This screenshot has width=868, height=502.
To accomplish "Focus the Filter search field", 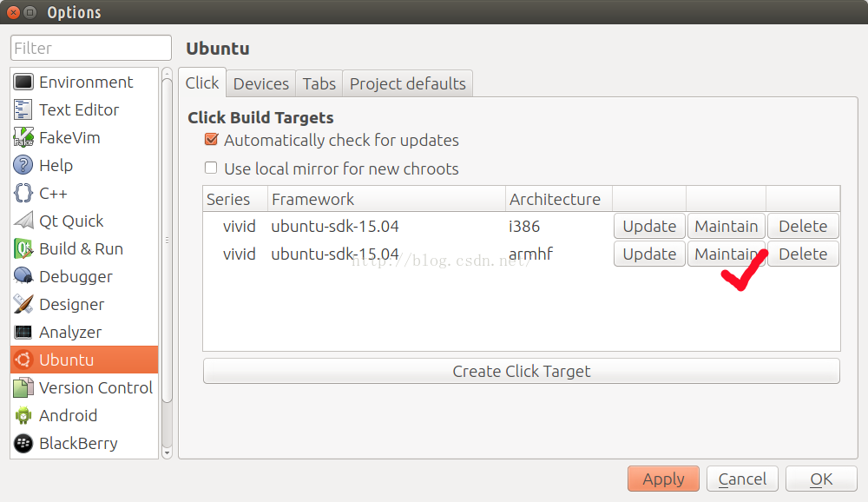I will click(x=91, y=49).
